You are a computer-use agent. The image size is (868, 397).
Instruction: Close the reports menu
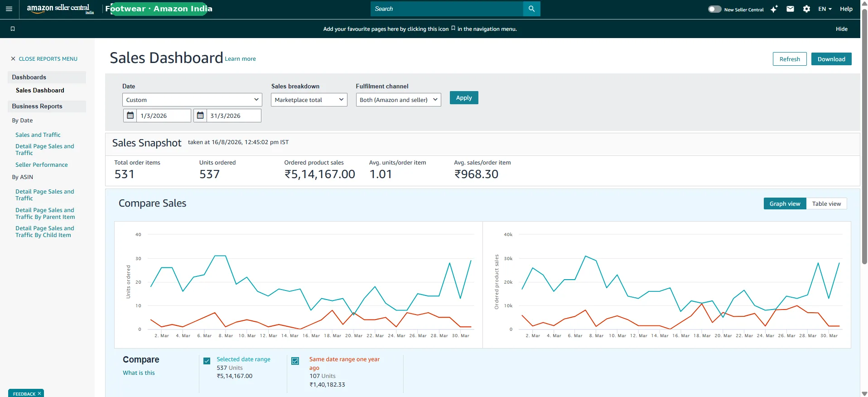44,58
